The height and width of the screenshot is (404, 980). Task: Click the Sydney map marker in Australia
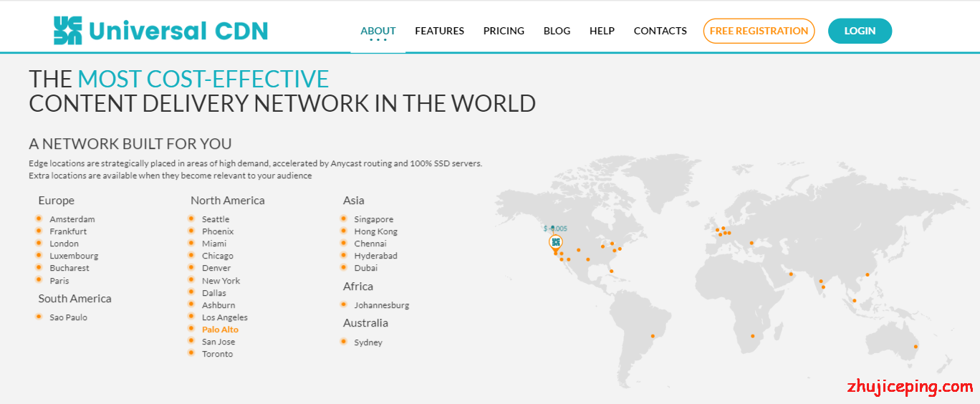[916, 347]
